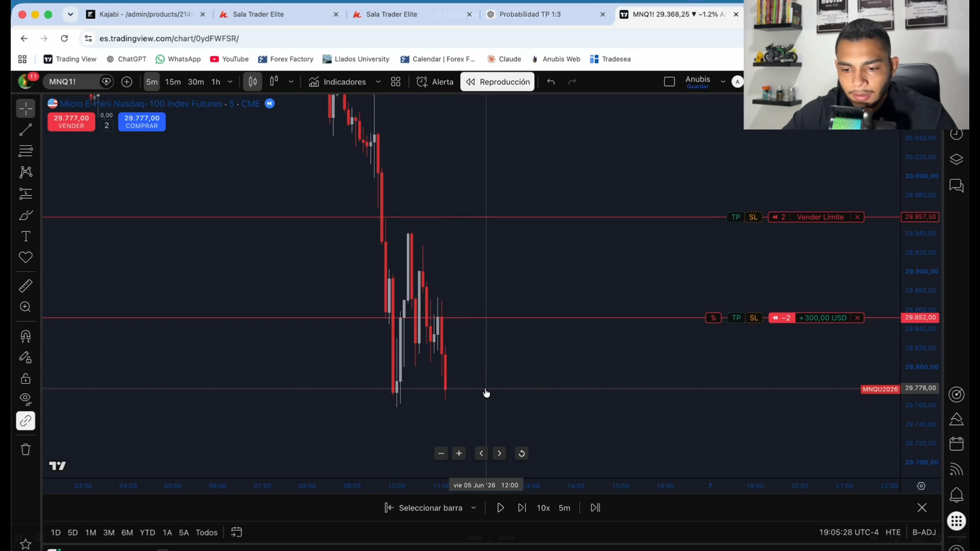Create an Alerta
980x551 pixels.
point(435,81)
